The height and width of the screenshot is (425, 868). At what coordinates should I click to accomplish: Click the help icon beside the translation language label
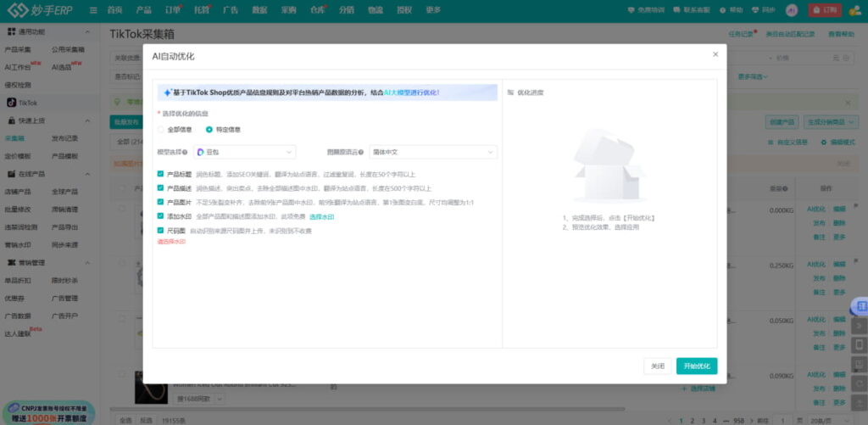point(361,153)
